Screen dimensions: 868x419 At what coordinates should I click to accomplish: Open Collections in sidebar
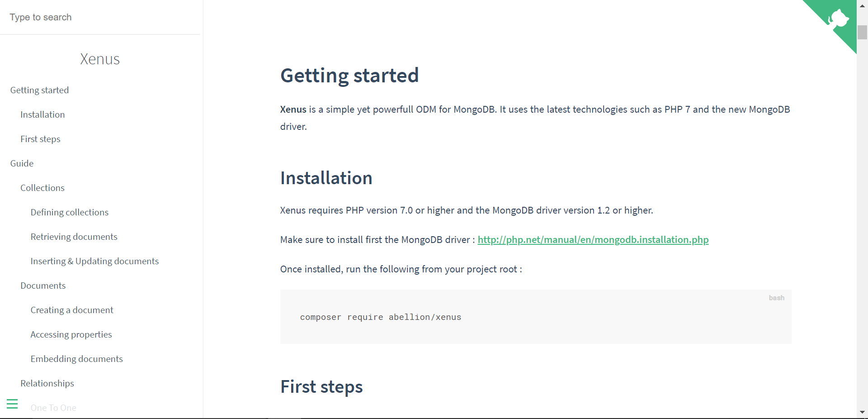pyautogui.click(x=42, y=188)
